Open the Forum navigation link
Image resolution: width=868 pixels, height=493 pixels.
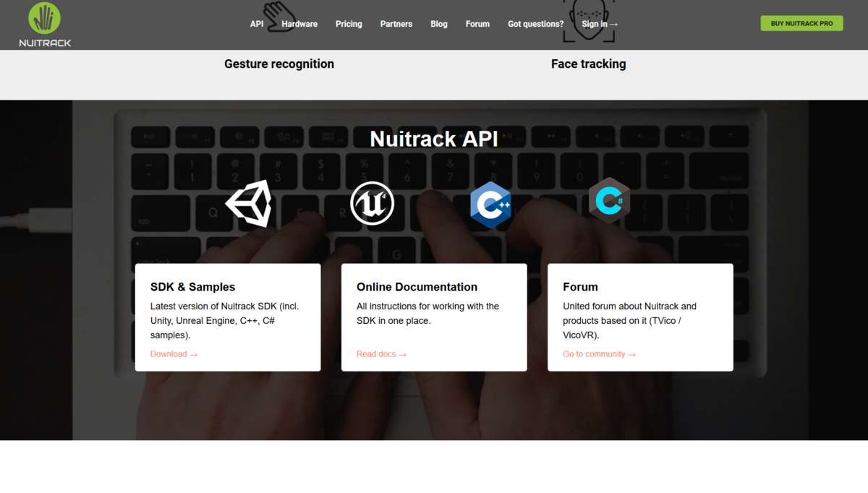(477, 24)
